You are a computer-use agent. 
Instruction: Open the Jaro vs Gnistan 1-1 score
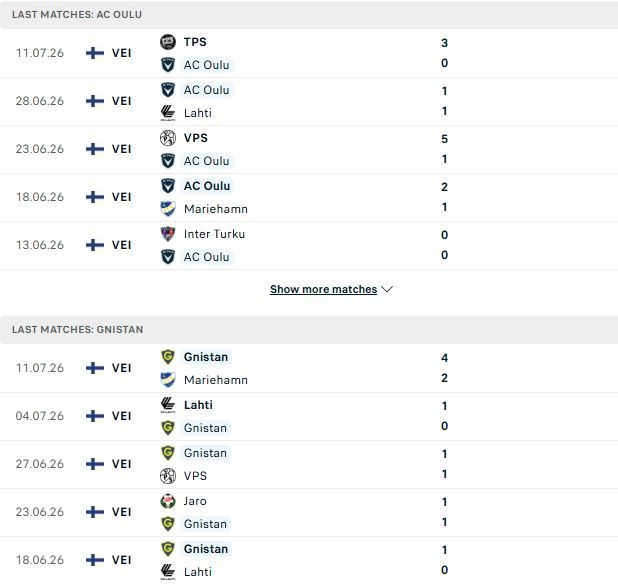444,512
